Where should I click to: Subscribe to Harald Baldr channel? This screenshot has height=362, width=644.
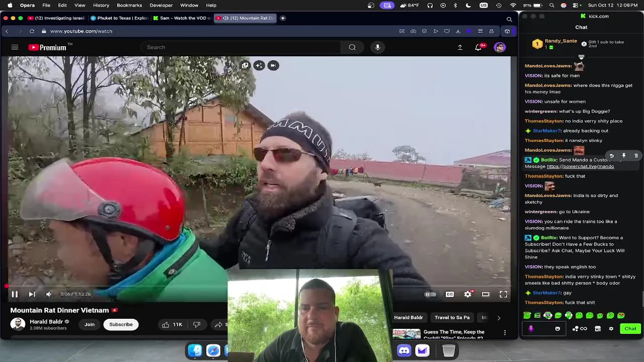coord(121,324)
